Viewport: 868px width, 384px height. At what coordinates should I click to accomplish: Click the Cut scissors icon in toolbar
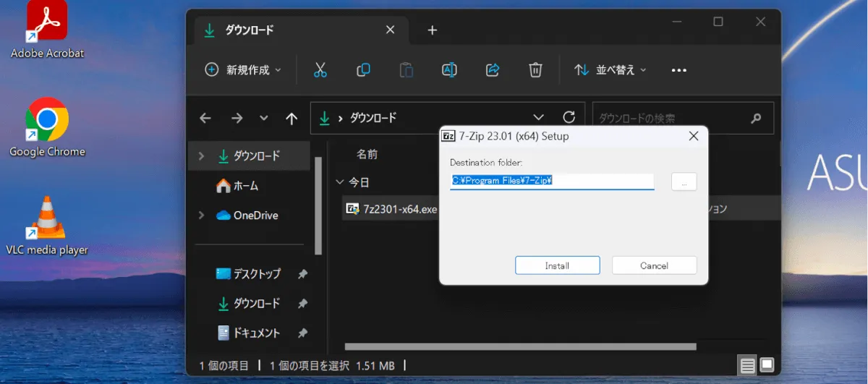[320, 70]
